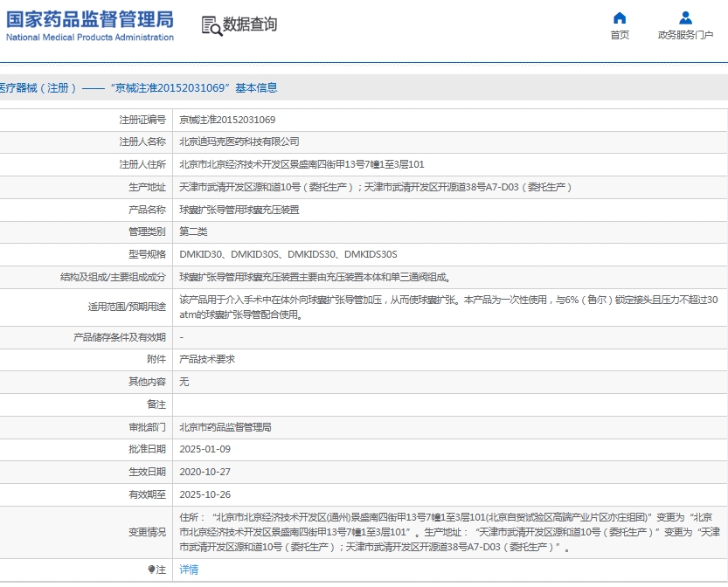Click the 注册人名称 label
728x587 pixels.
pos(142,142)
